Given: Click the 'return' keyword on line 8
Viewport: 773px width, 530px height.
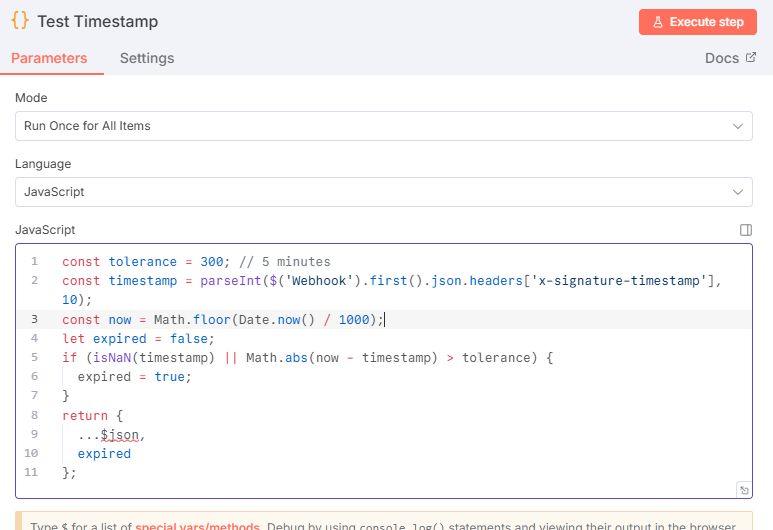Looking at the screenshot, I should point(85,416).
